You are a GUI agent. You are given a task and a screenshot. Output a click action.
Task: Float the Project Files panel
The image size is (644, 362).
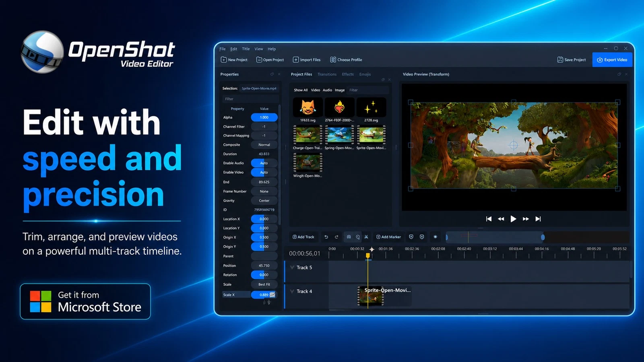[383, 80]
